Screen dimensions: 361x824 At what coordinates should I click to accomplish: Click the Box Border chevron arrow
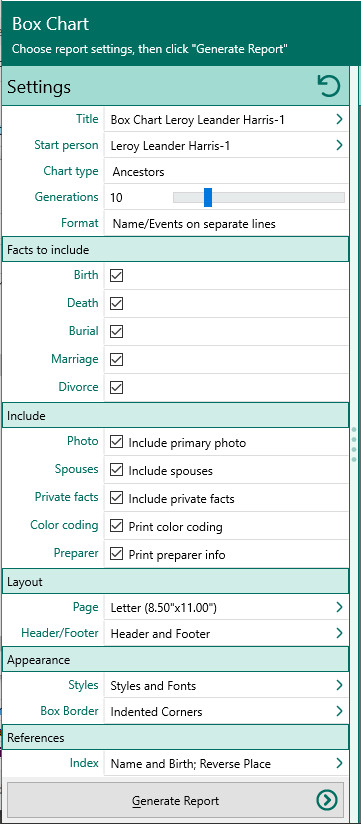[x=339, y=712]
